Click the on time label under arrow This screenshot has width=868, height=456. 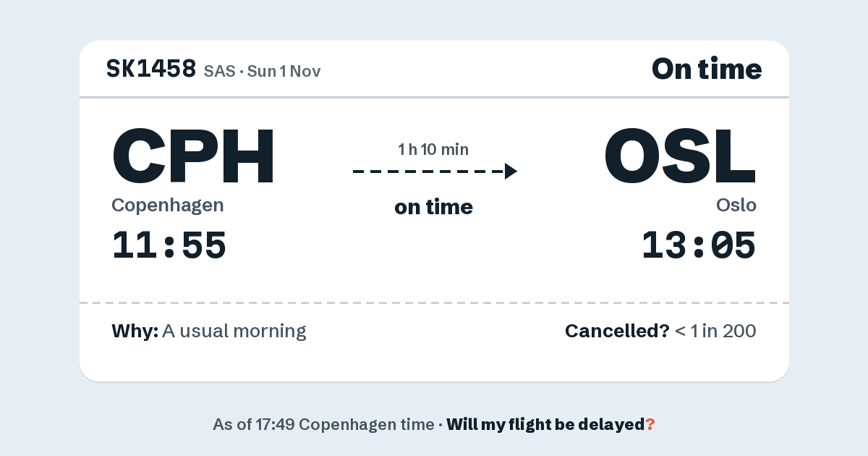point(433,207)
